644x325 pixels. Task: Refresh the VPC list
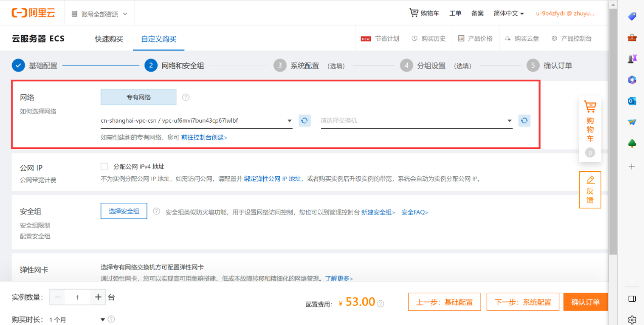[304, 121]
